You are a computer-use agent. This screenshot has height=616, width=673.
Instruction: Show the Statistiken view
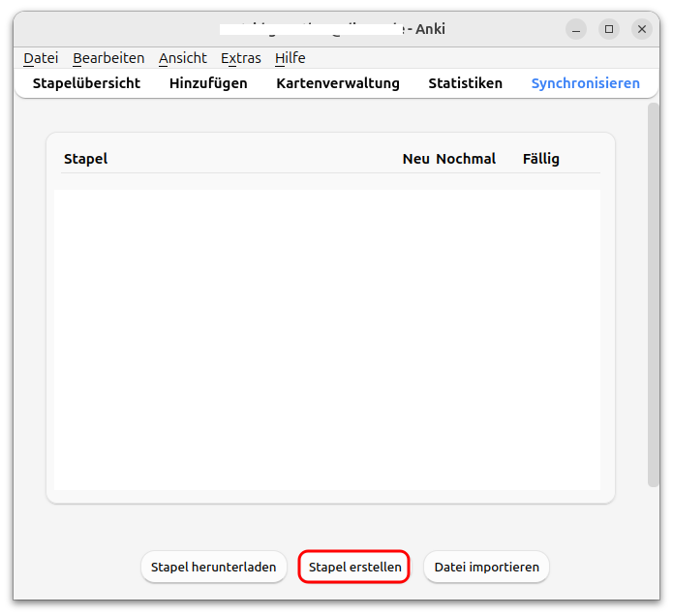(x=465, y=83)
